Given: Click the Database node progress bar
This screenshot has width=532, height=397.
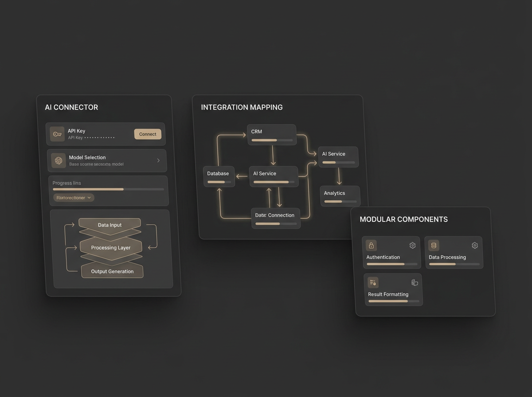Looking at the screenshot, I should pos(219,182).
